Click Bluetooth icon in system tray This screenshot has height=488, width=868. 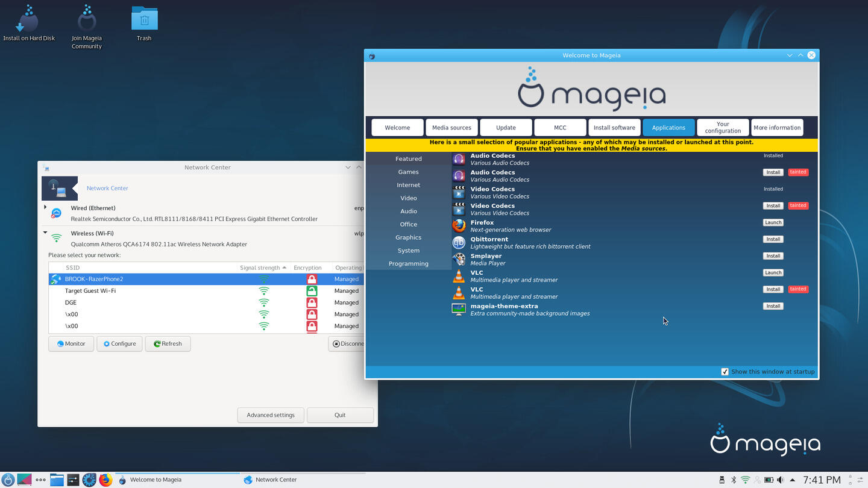click(x=734, y=480)
